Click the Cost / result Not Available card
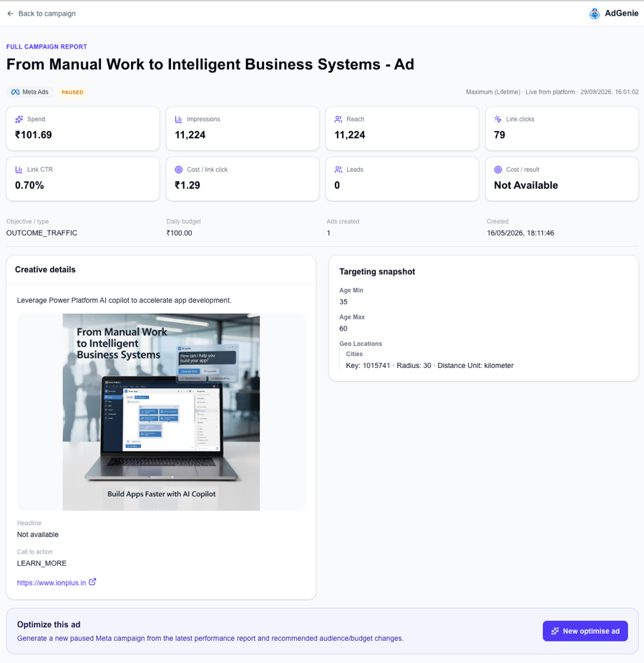644x663 pixels. click(x=562, y=179)
